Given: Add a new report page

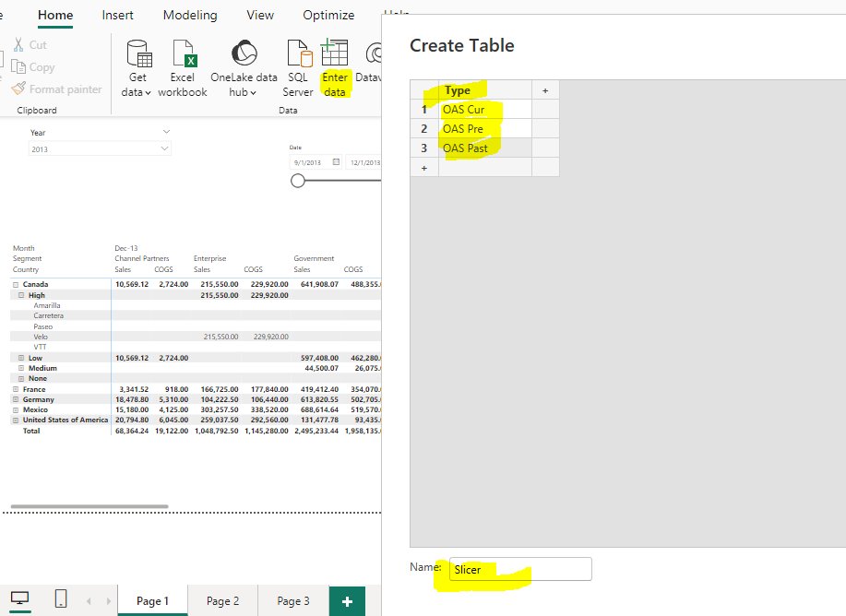Looking at the screenshot, I should pos(348,601).
